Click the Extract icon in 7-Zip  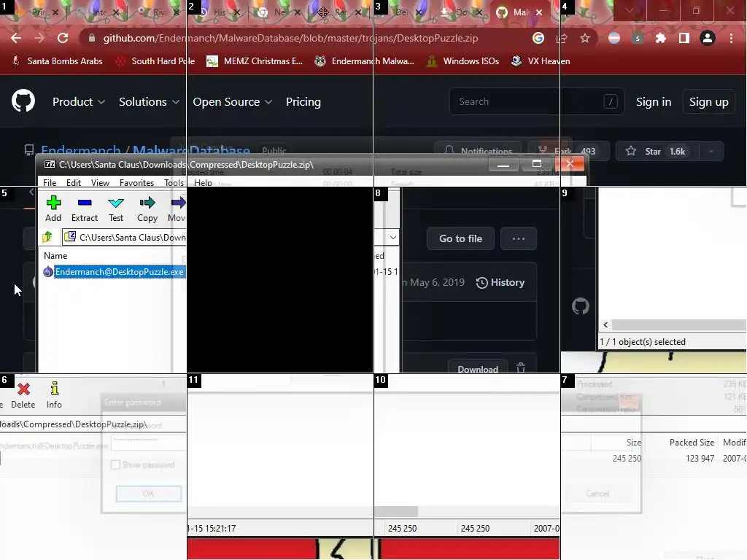[x=85, y=203]
